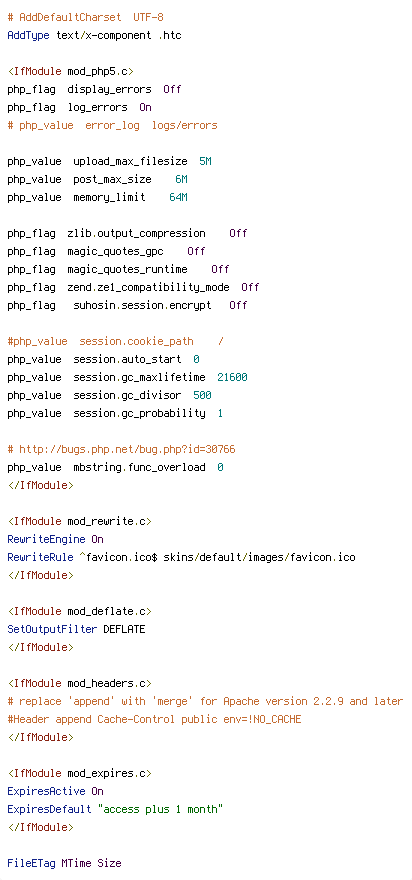
Task: Click the "access plus 1 month" string
Action: 163,809
